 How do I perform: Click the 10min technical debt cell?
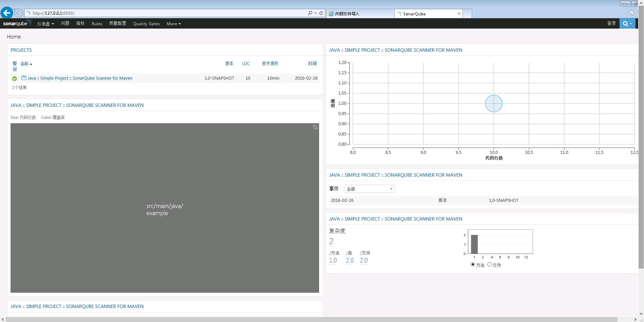coord(273,78)
